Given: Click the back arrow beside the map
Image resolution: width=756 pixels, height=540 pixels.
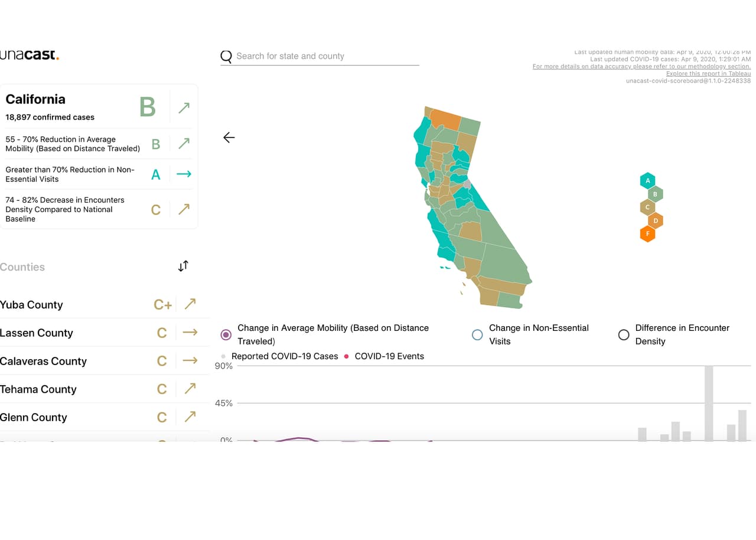Looking at the screenshot, I should click(x=229, y=138).
